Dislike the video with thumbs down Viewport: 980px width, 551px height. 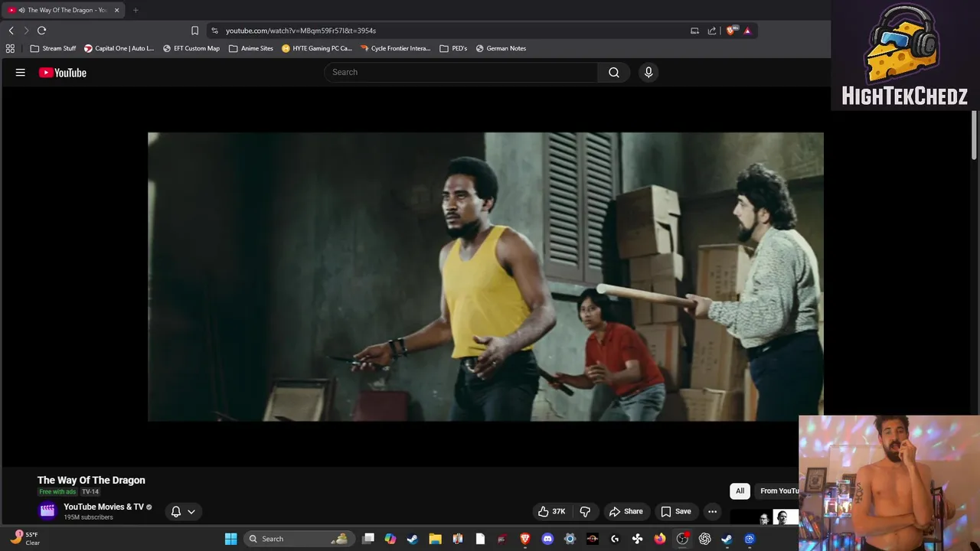pos(585,511)
